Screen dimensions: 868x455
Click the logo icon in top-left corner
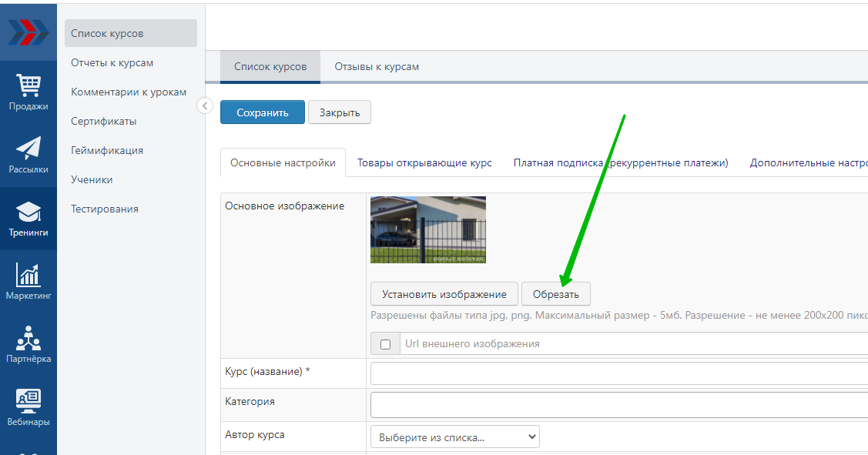coord(28,32)
